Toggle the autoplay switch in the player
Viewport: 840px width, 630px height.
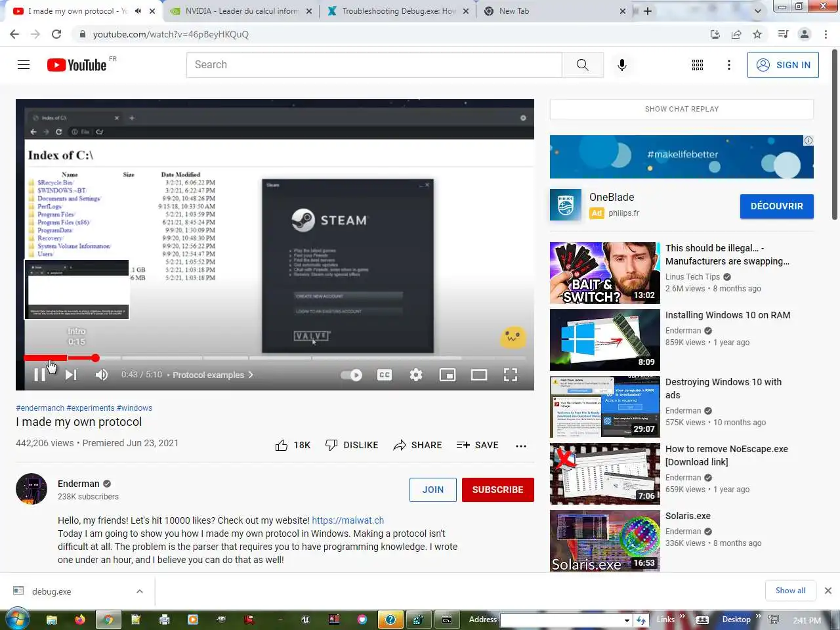click(x=352, y=375)
